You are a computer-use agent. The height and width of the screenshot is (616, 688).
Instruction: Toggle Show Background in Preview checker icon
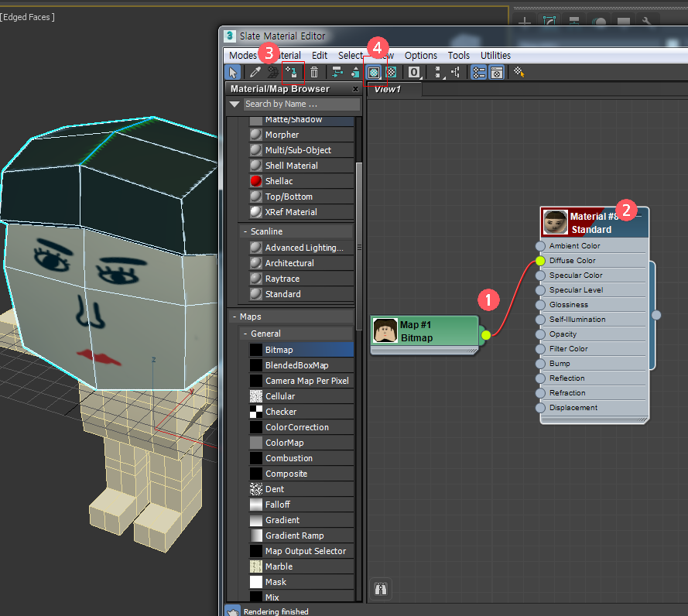391,72
